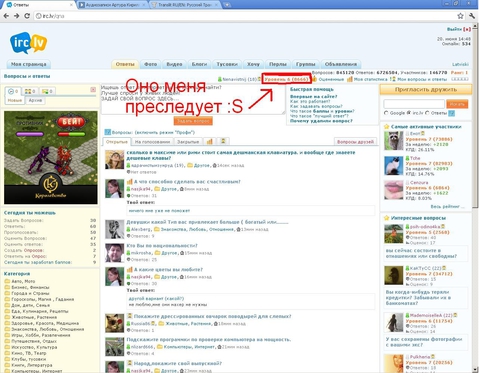This screenshot has width=479, height=373.
Task: Select the Ответы search radio button
Action: (x=427, y=113)
